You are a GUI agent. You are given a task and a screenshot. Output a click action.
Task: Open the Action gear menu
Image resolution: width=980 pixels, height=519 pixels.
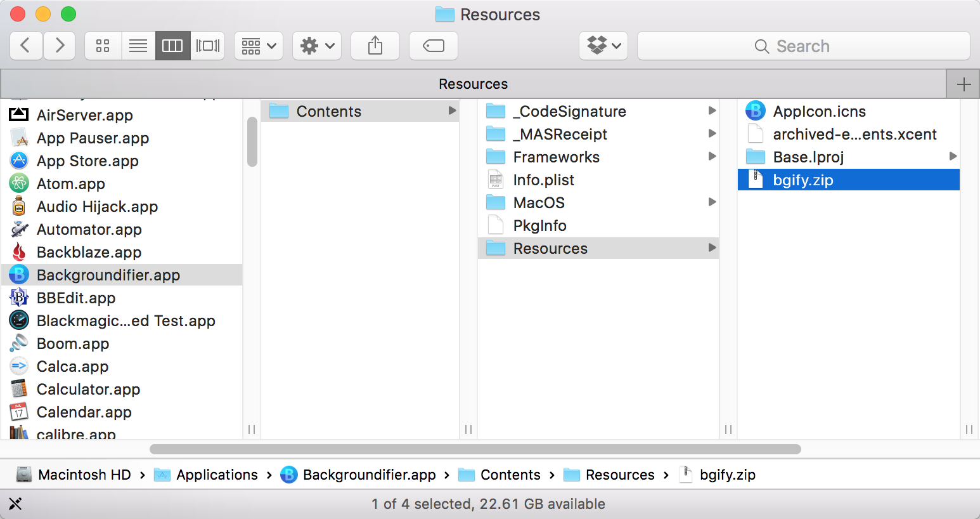(317, 46)
